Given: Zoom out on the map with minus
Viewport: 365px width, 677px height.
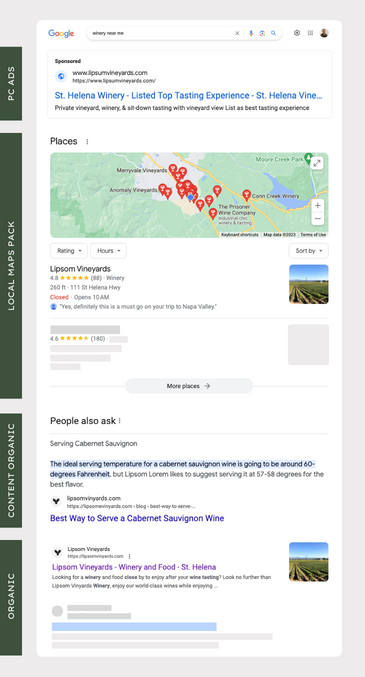Looking at the screenshot, I should point(317,218).
